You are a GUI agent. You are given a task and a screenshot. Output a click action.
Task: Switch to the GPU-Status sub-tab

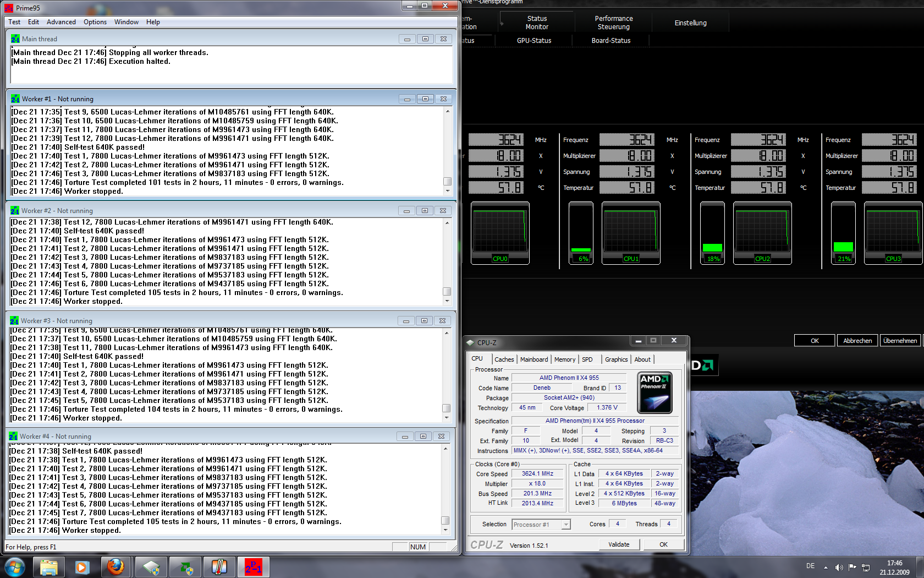[534, 40]
